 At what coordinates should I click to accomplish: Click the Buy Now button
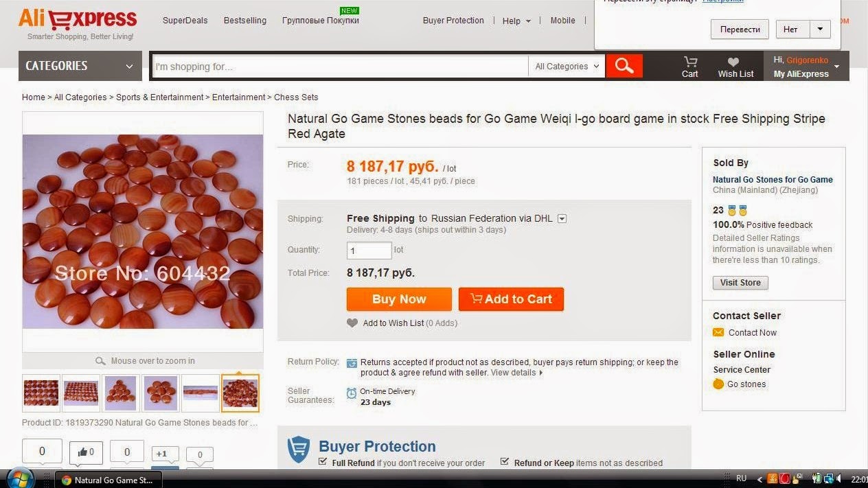(x=399, y=299)
